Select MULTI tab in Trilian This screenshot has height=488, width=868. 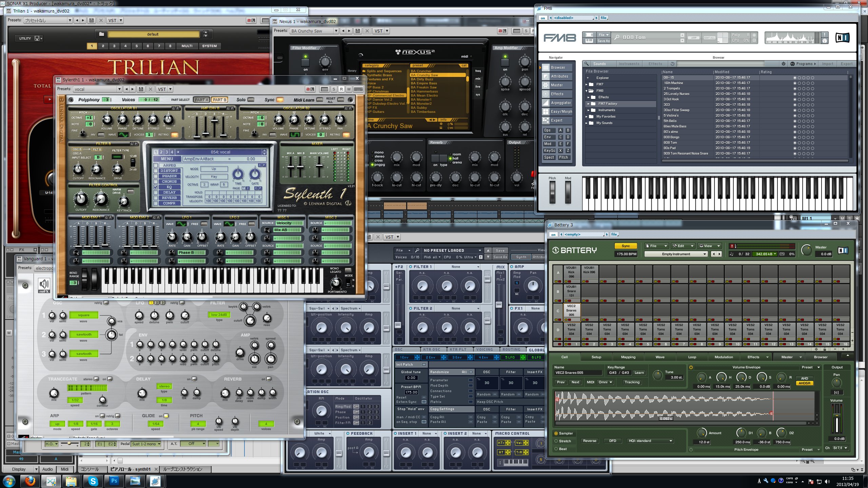point(187,46)
